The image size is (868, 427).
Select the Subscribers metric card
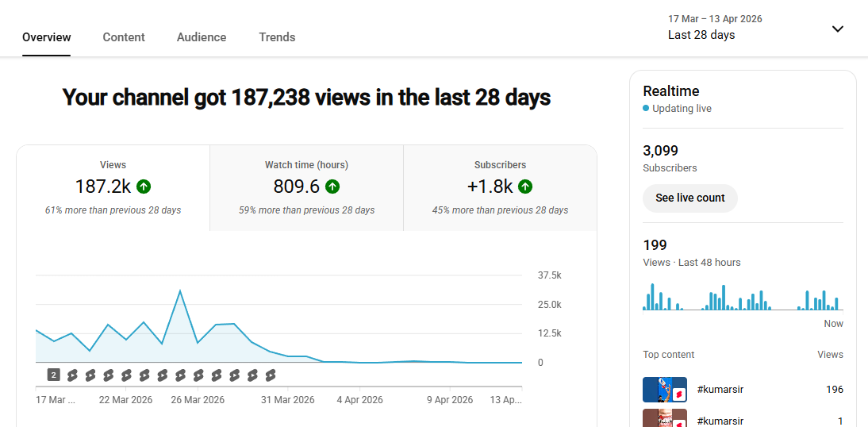coord(500,188)
